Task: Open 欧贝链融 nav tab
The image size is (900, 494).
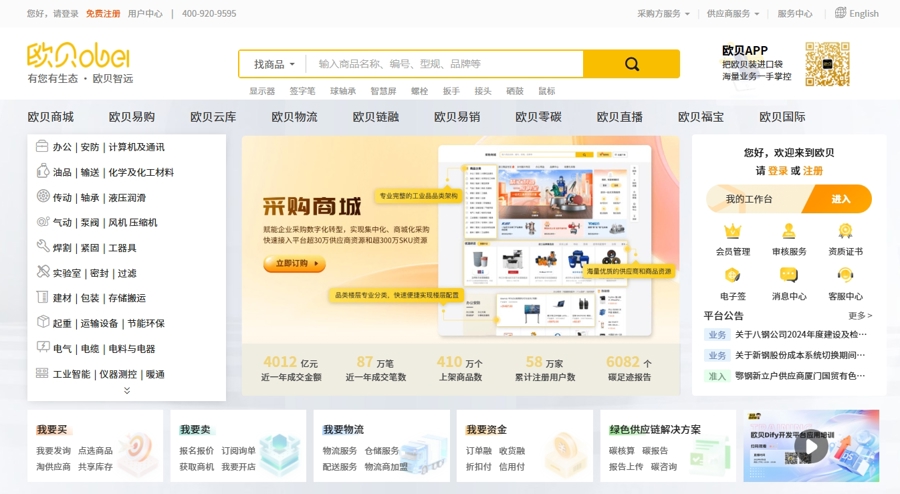Action: tap(376, 117)
